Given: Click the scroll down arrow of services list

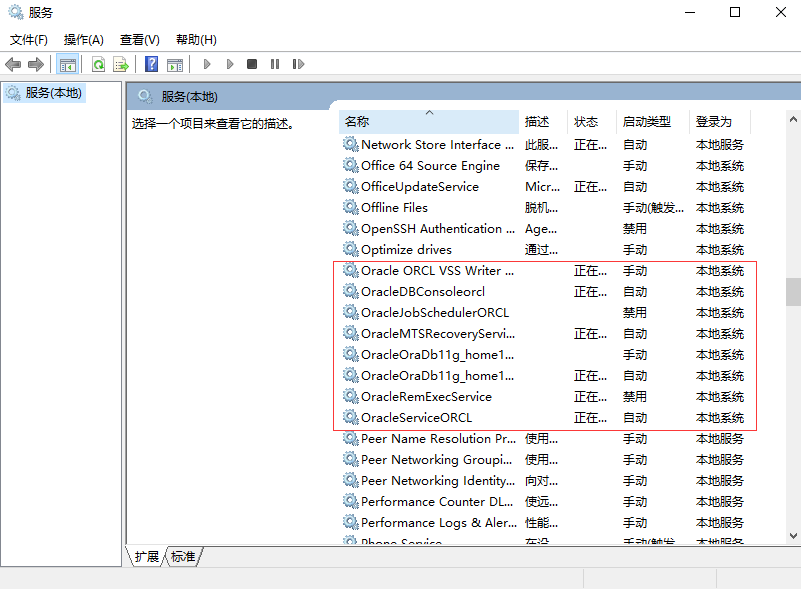Looking at the screenshot, I should coord(793,536).
